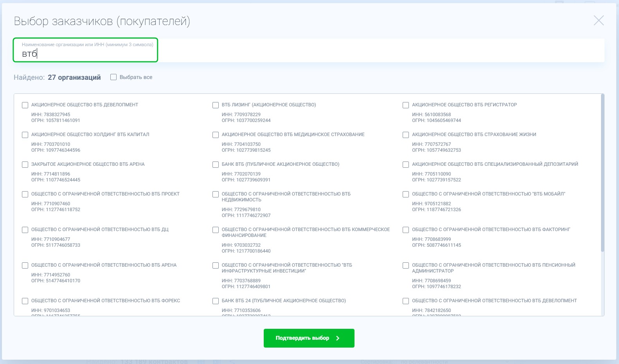The image size is (619, 364).
Task: Click INN value 7708683999 of ВТБ Факторинг
Action: (438, 239)
